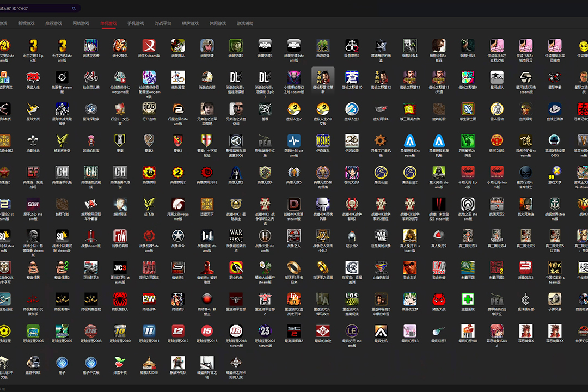Open 正当防卫3 steam版 JC3 icon
This screenshot has width=588, height=392.
tap(120, 267)
